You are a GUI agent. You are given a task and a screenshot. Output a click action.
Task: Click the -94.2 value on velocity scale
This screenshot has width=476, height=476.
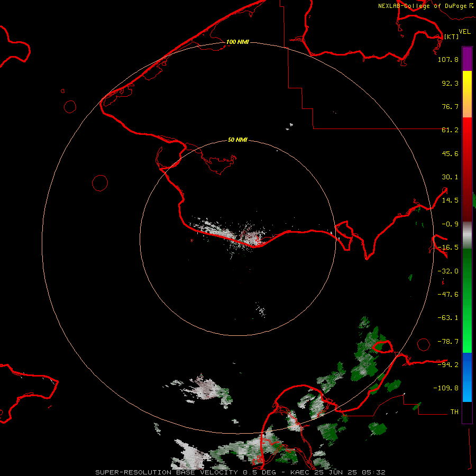point(448,365)
